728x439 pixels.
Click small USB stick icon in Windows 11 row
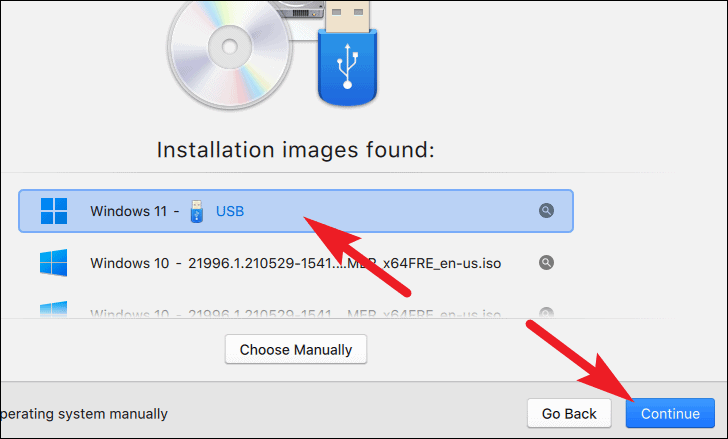point(197,212)
